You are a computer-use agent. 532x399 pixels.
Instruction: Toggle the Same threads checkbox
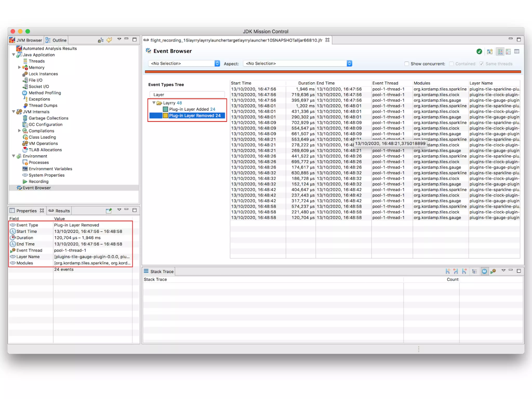[x=481, y=64]
